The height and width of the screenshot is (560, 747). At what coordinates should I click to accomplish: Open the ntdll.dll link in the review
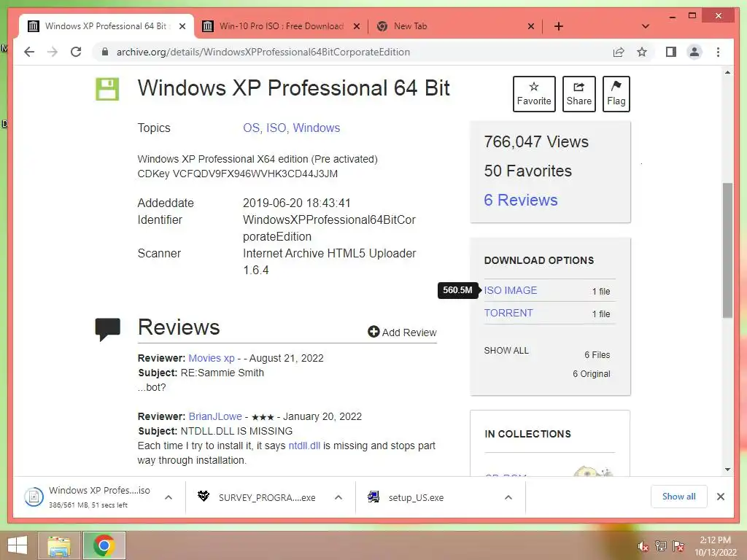coord(304,446)
